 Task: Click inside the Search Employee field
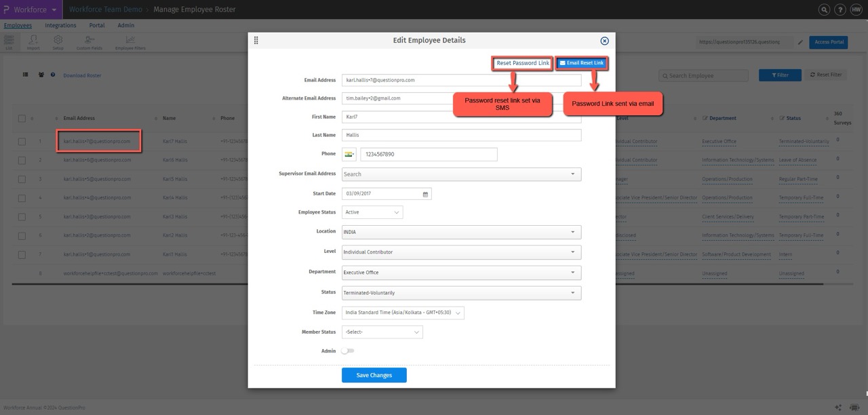click(703, 75)
